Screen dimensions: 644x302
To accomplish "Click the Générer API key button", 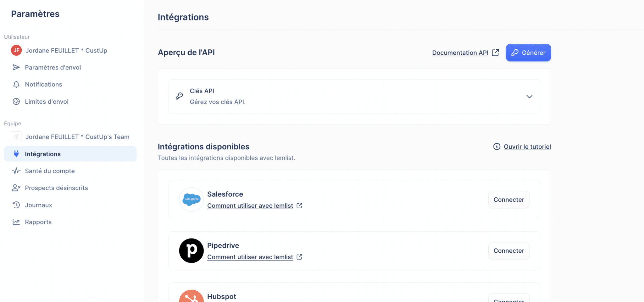I will click(528, 52).
